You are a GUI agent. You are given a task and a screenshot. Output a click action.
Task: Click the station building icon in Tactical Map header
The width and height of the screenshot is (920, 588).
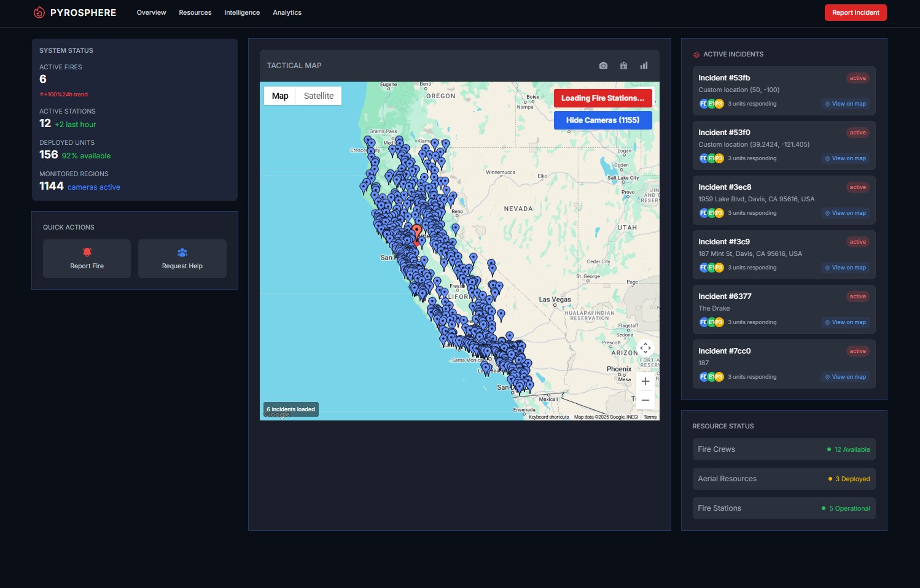point(623,66)
